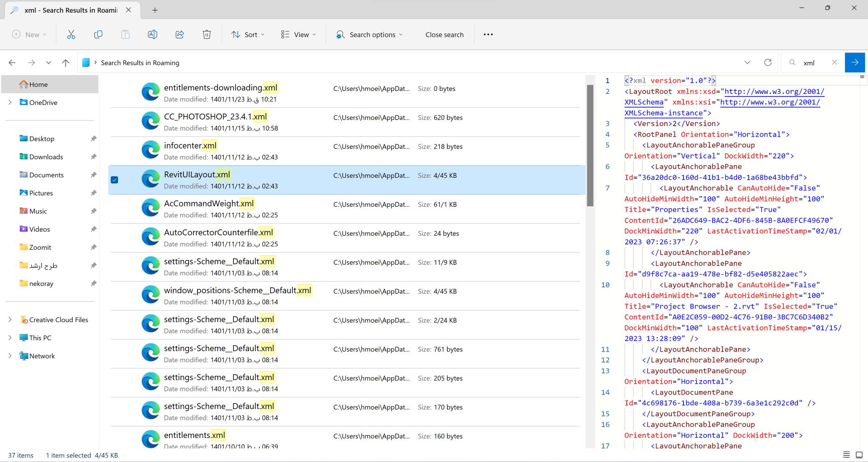This screenshot has width=868, height=462.
Task: Navigate up one folder level
Action: [x=66, y=63]
